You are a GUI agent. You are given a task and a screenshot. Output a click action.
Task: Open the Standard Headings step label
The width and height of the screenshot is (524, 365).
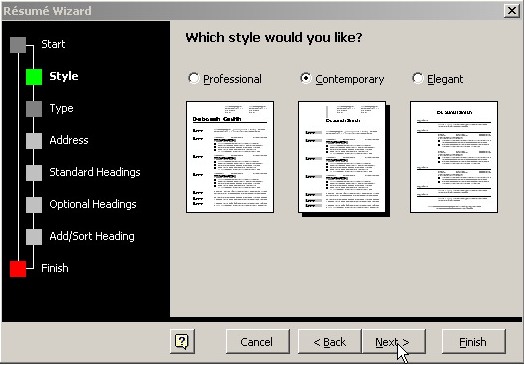click(x=95, y=172)
